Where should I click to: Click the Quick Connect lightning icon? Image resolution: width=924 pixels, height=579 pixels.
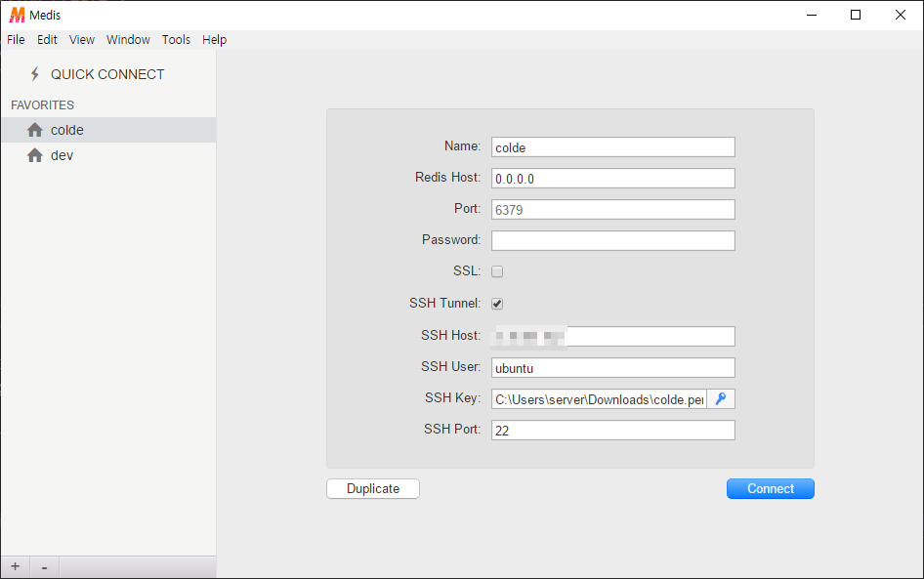(x=35, y=74)
